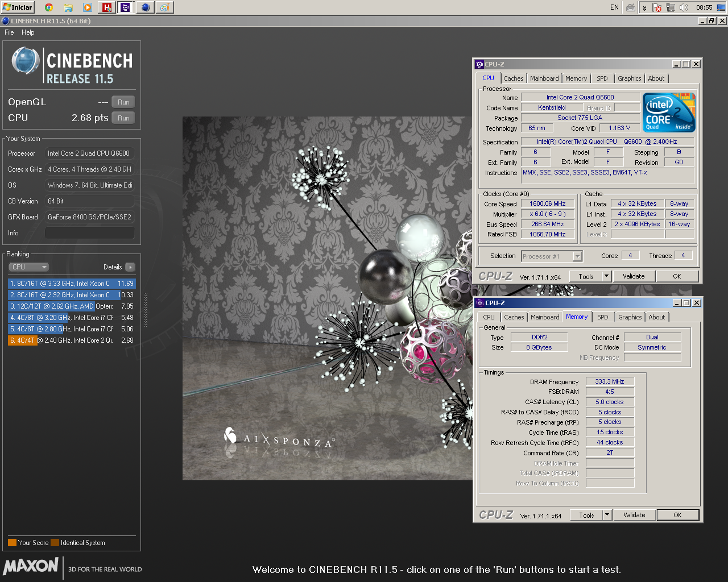Run the OpenGL benchmark
This screenshot has height=582, width=728.
123,102
